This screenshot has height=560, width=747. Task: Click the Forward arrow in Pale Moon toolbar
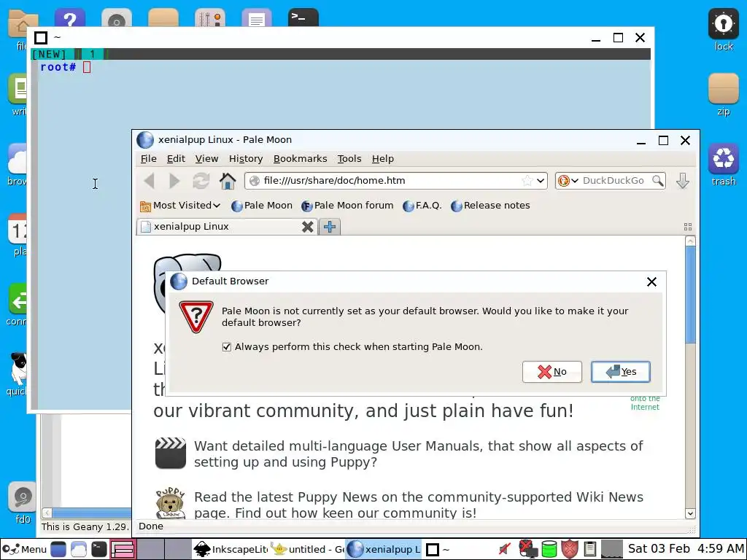click(x=174, y=181)
